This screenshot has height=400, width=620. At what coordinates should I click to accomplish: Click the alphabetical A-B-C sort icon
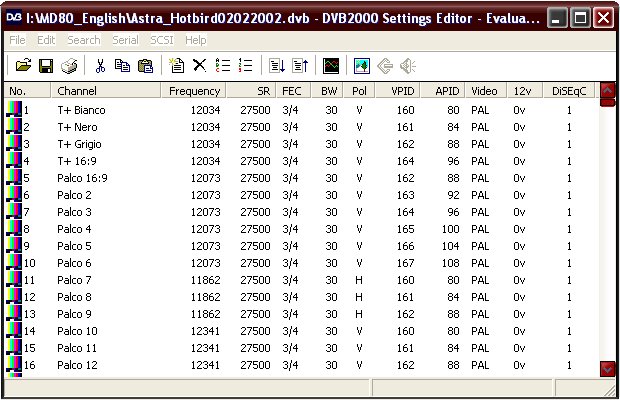click(223, 65)
